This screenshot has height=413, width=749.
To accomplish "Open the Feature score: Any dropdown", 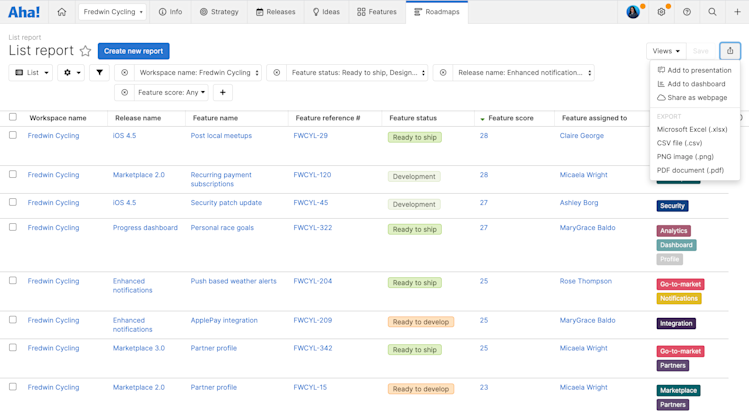I will 171,93.
